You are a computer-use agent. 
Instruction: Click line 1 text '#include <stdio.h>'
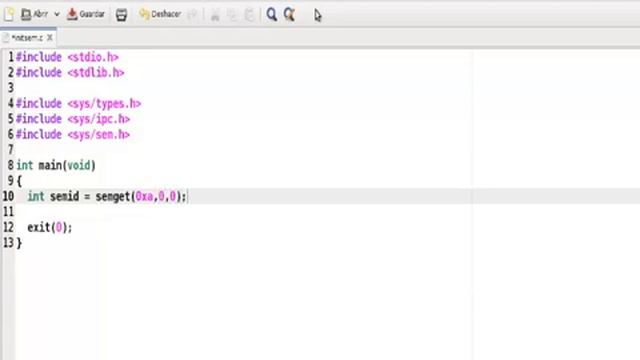pos(67,57)
